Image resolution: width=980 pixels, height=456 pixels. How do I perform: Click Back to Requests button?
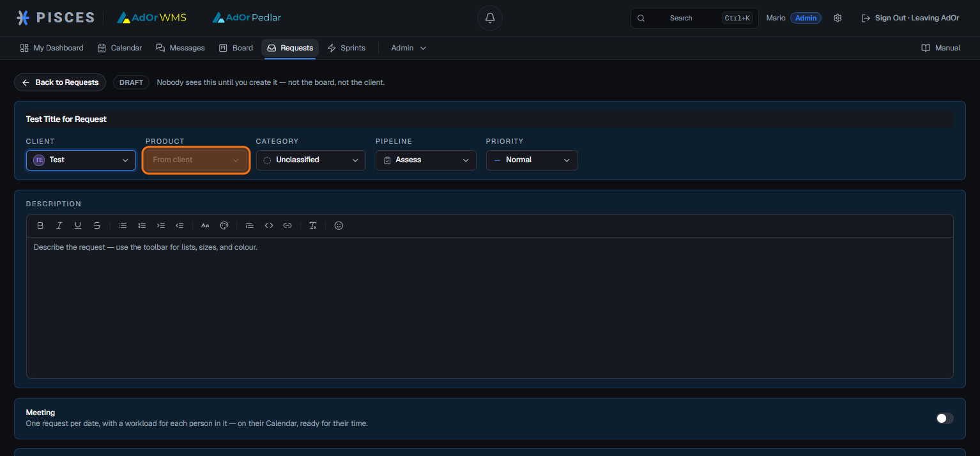click(x=60, y=82)
